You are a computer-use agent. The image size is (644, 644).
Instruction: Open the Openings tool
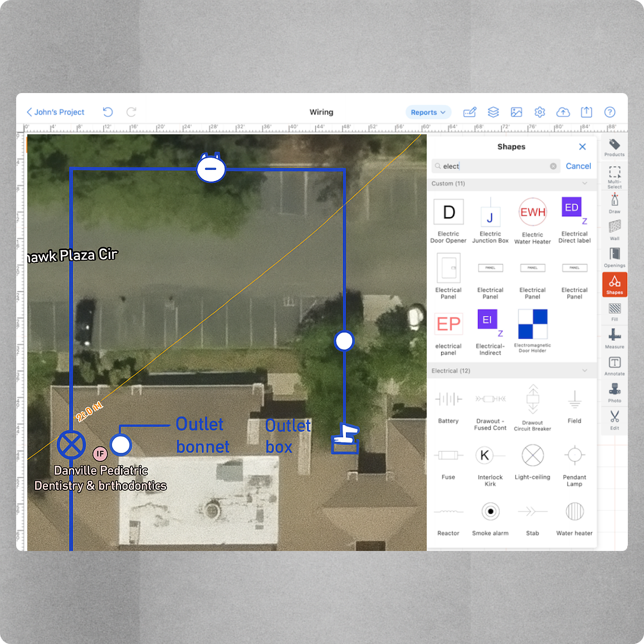tap(614, 257)
